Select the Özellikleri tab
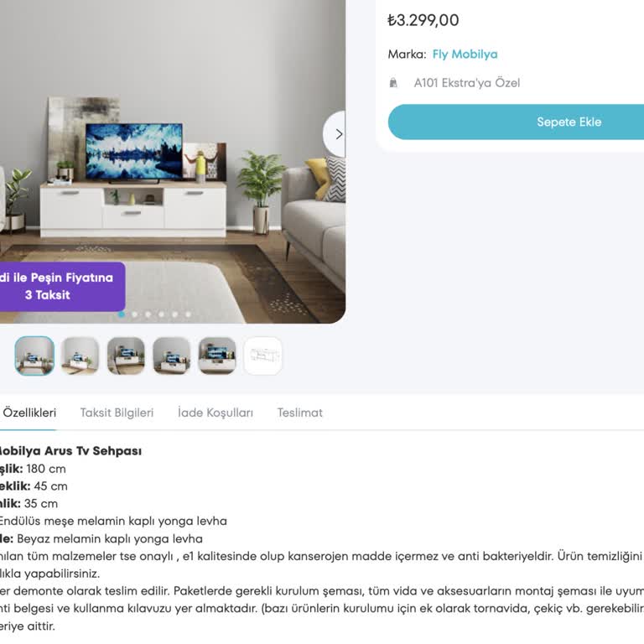Screen dimensions: 644x644 [29, 413]
